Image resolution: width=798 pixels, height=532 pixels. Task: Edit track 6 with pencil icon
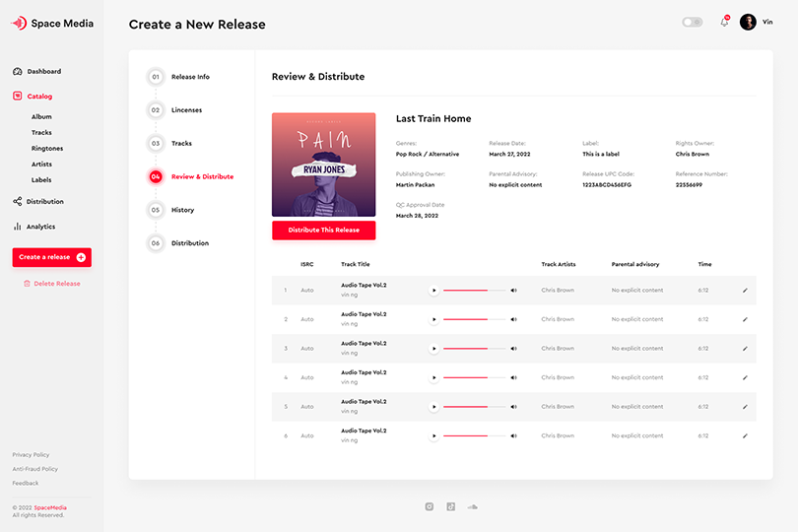pyautogui.click(x=745, y=435)
